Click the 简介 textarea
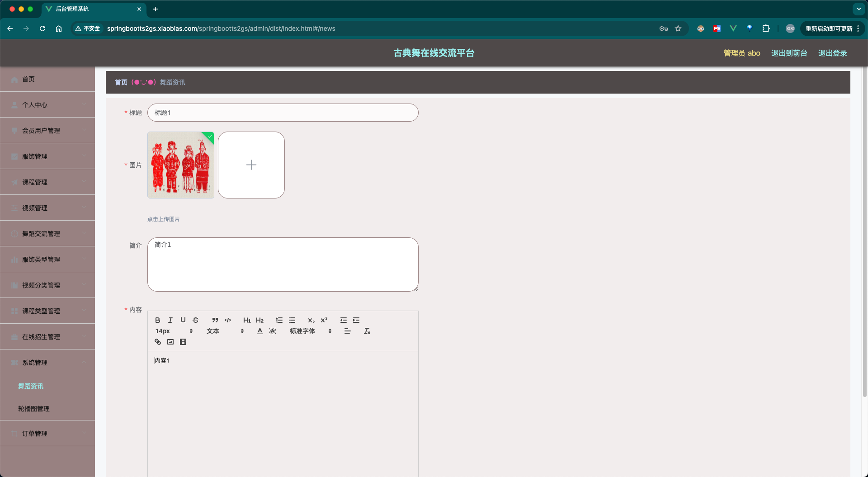The image size is (868, 477). [283, 264]
